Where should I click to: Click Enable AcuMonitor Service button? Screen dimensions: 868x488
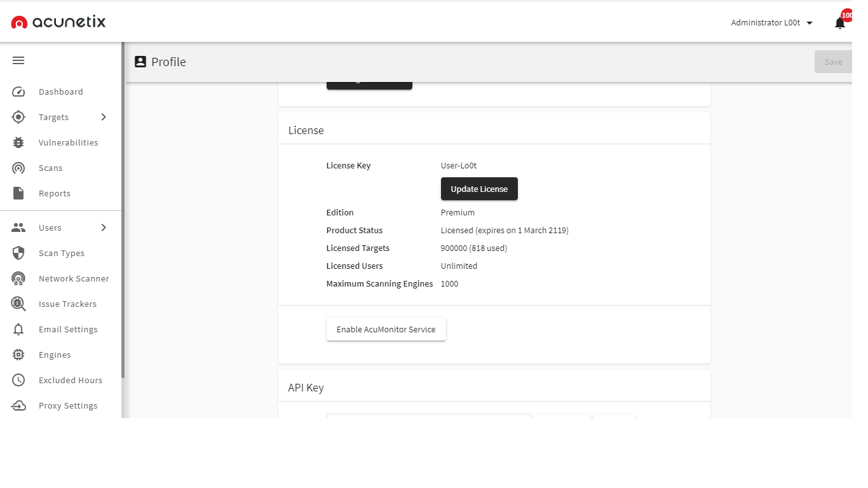[x=386, y=329]
